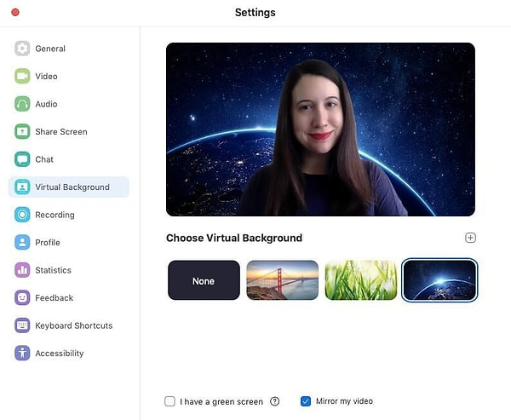Click the I have a green screen label

[221, 402]
